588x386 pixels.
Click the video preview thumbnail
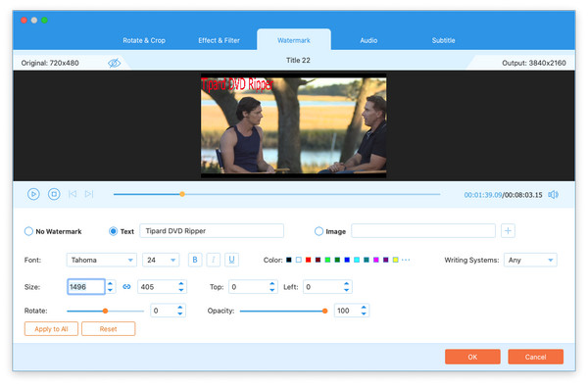(x=294, y=125)
